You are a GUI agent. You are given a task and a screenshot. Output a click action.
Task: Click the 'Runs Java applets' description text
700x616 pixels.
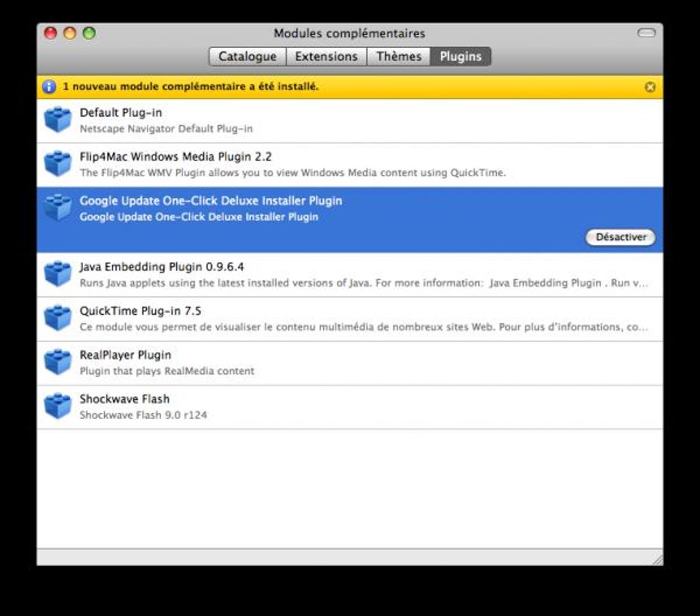click(x=364, y=283)
